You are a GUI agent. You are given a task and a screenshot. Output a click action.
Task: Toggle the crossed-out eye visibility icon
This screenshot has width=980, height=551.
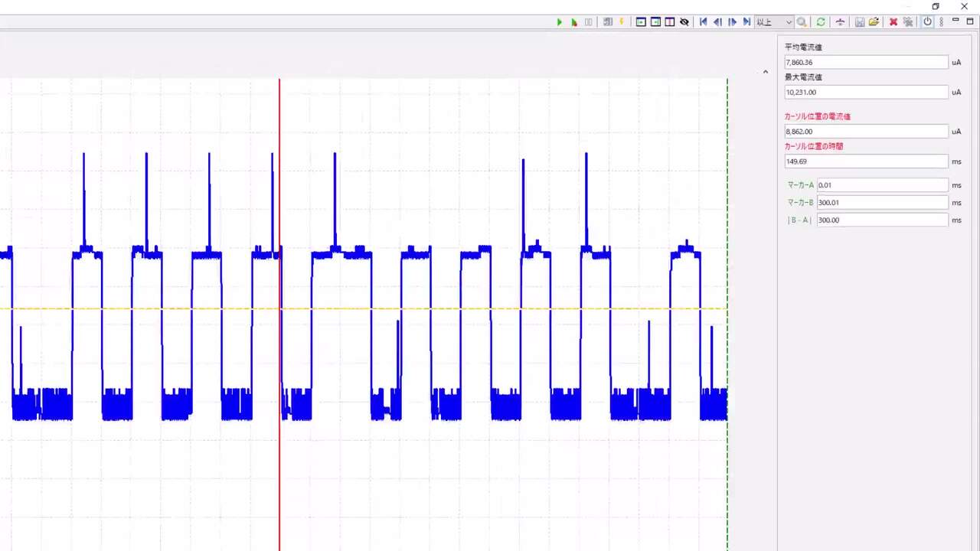(x=684, y=22)
